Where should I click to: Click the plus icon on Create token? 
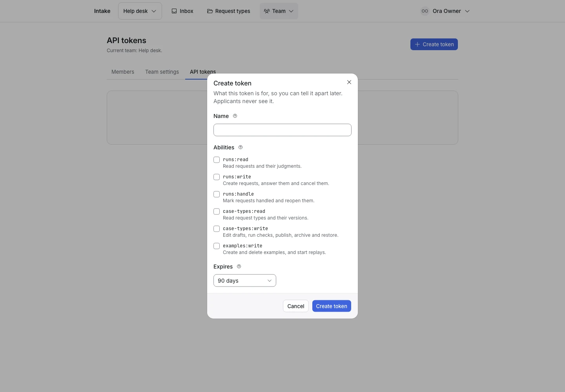click(x=417, y=44)
